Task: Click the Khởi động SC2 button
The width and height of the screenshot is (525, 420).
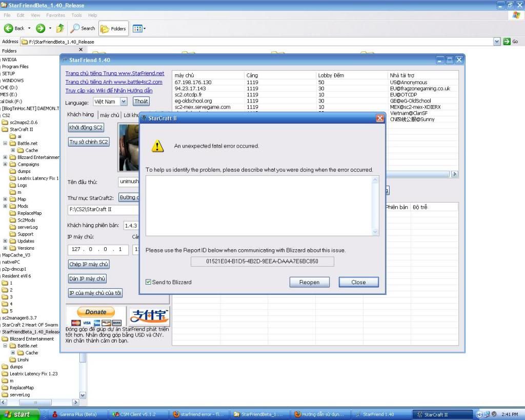Action: click(x=86, y=128)
